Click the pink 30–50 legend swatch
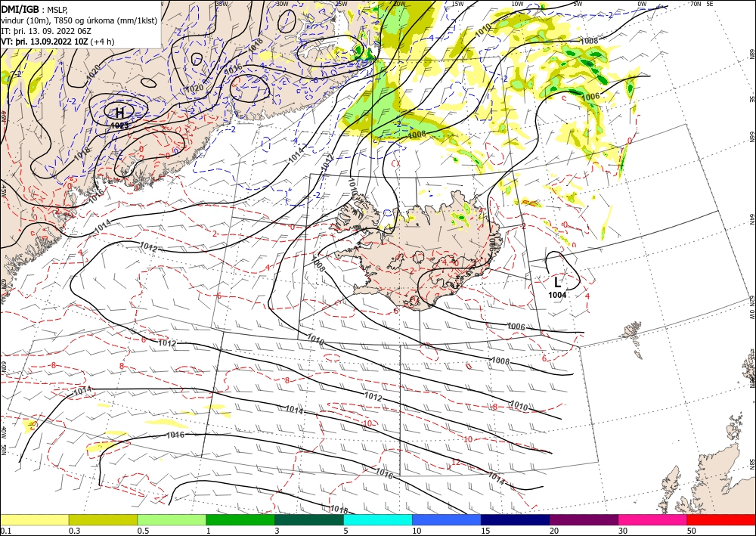 pos(653,519)
